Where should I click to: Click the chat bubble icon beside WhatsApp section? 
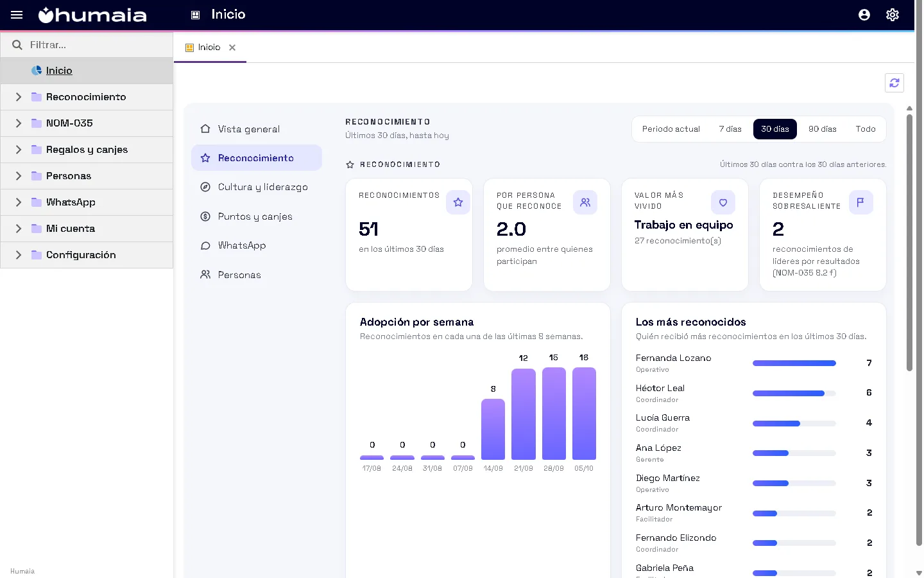coord(205,245)
